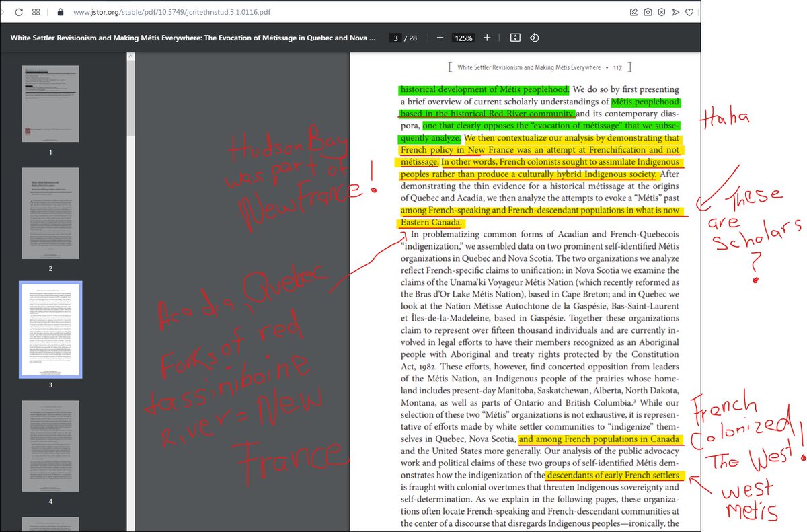The height and width of the screenshot is (532, 807).
Task: Click the PDF title 'White Settler Revisionism'
Action: (193, 38)
